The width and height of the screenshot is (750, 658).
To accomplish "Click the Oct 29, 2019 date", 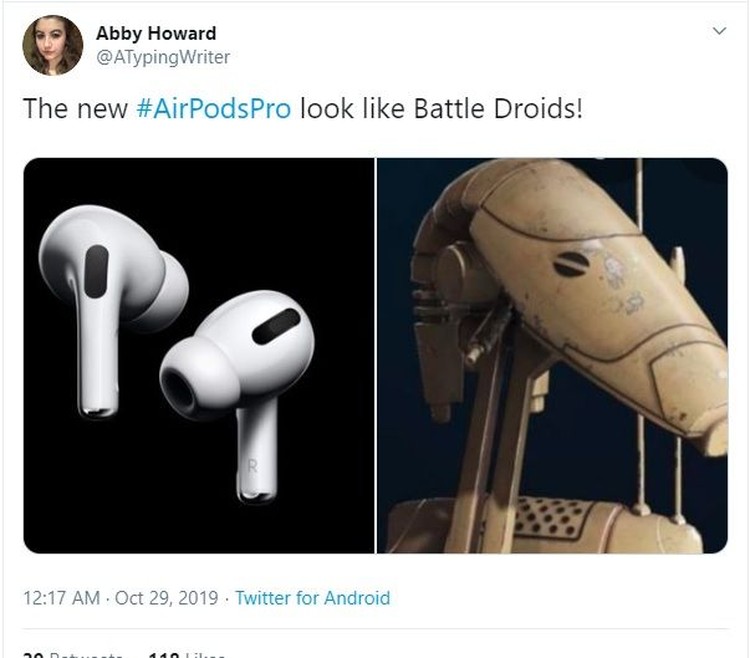I will click(x=166, y=598).
